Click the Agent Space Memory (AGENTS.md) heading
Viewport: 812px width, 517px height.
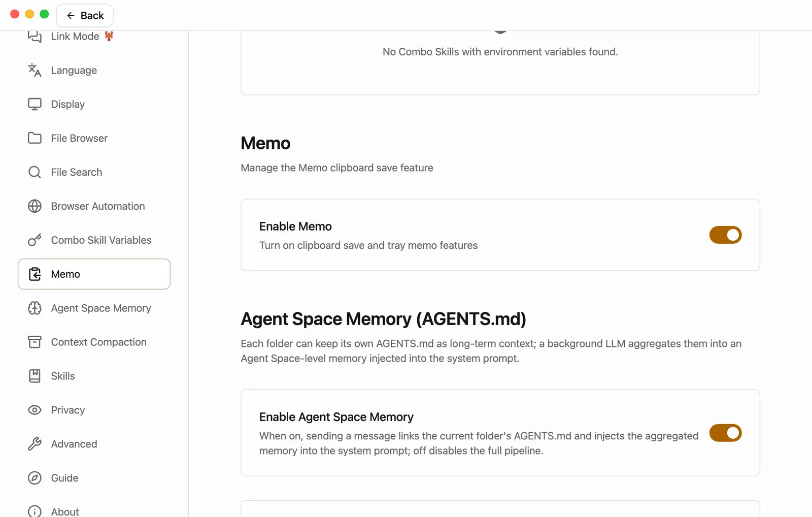tap(383, 319)
